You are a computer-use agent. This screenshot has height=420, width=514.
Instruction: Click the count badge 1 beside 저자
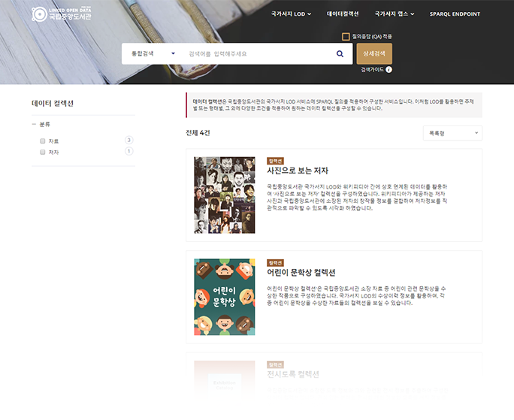coord(128,151)
